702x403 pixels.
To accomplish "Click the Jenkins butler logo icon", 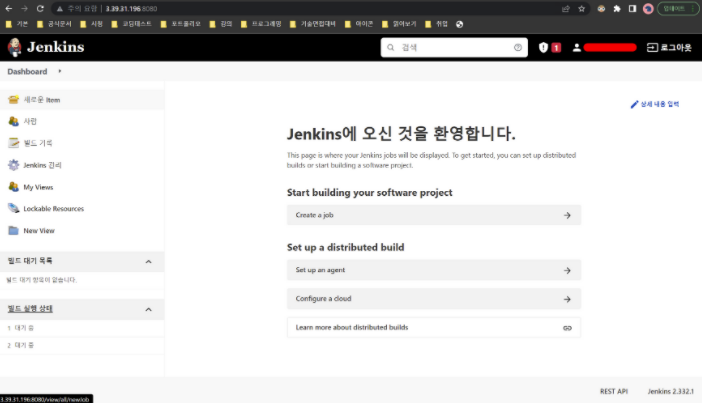I will (14, 47).
